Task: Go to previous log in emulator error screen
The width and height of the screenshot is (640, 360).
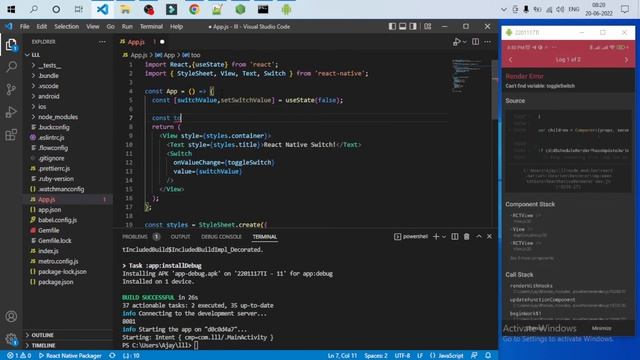Action: [x=510, y=60]
